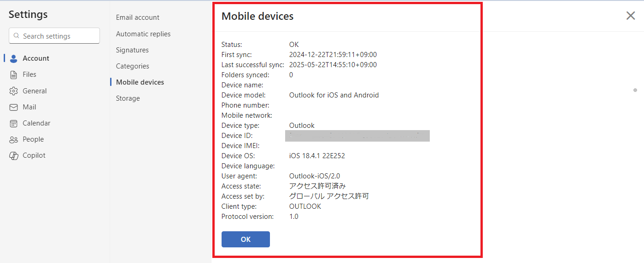Click the value グローバル アクセス許可
644x263 pixels.
click(x=329, y=196)
